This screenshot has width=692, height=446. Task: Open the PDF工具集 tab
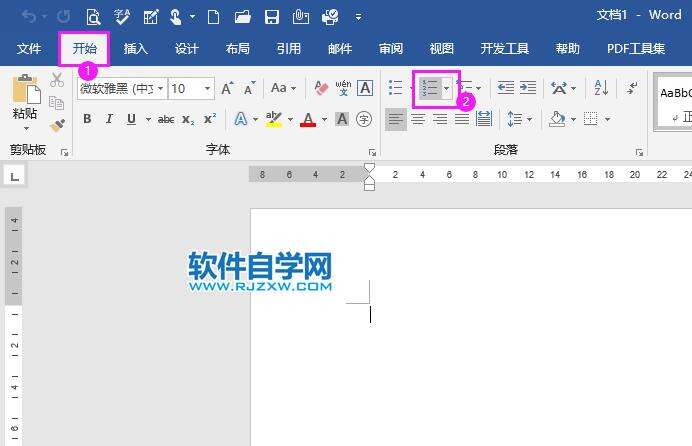[x=636, y=49]
